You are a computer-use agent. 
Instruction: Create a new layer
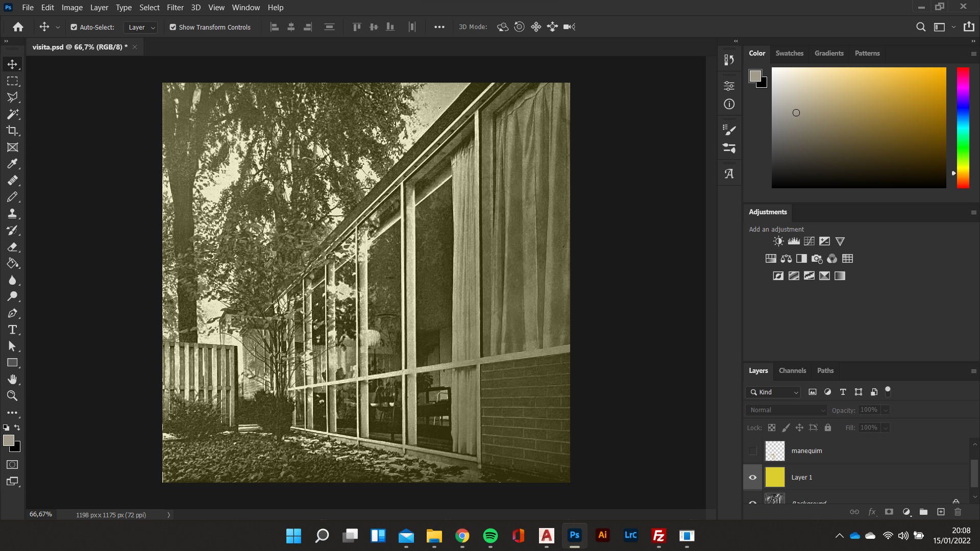tap(941, 512)
